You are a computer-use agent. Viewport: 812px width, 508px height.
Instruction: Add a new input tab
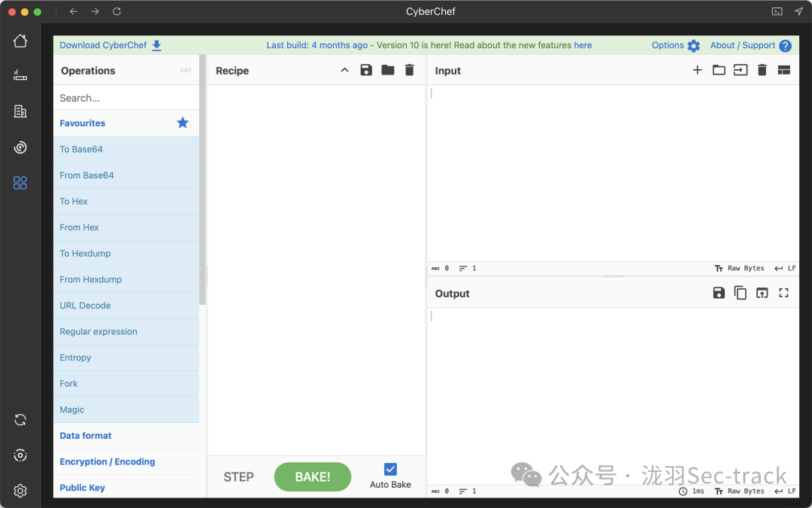[x=698, y=70]
